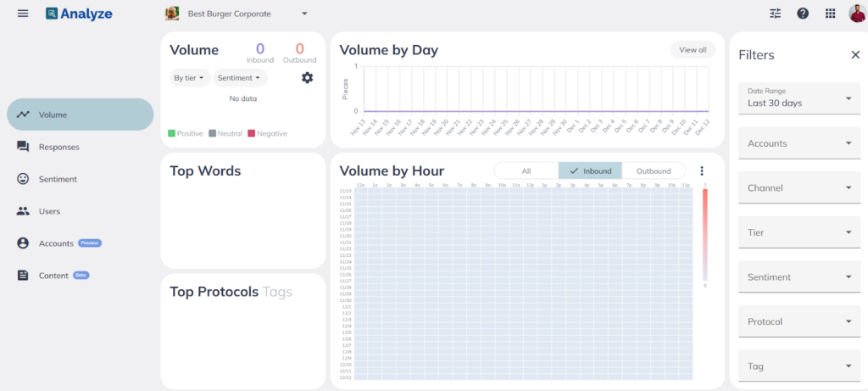Click the 12a column header in heatmap

click(361, 184)
